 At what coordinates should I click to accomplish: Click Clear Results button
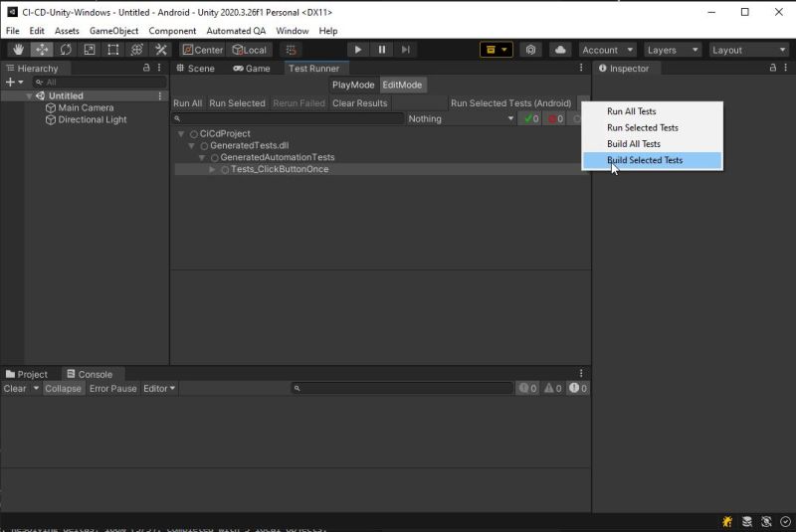[360, 103]
